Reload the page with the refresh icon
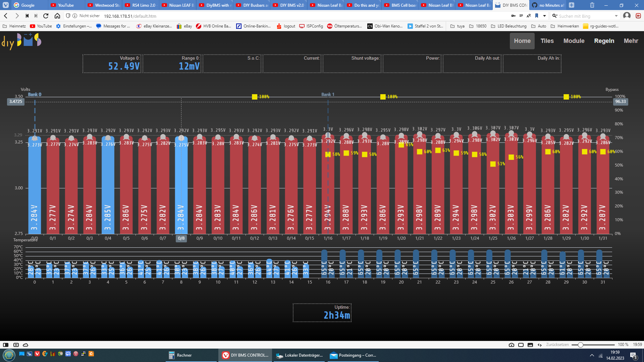Viewport: 644px width, 362px height. point(46,16)
